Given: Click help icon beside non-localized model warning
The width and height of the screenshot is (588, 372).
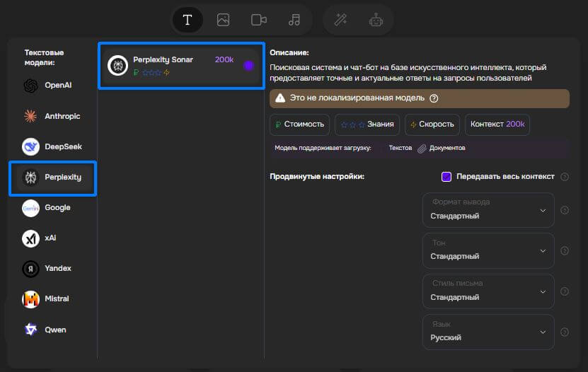Looking at the screenshot, I should tap(434, 98).
